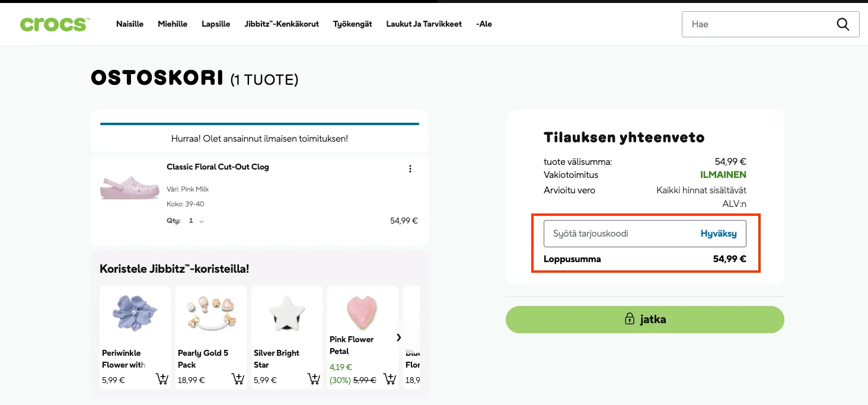Click the Pink Flower Petal heart image
This screenshot has width=868, height=405.
[362, 312]
